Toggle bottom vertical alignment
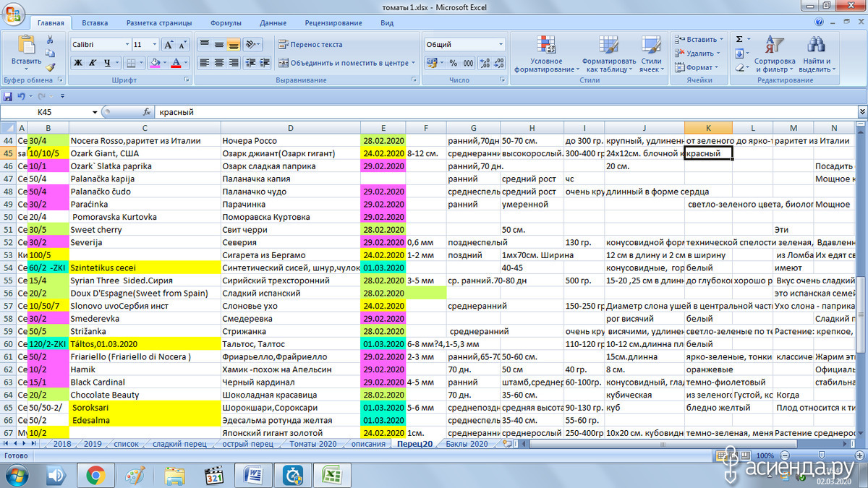The width and height of the screenshot is (868, 488). pyautogui.click(x=234, y=44)
